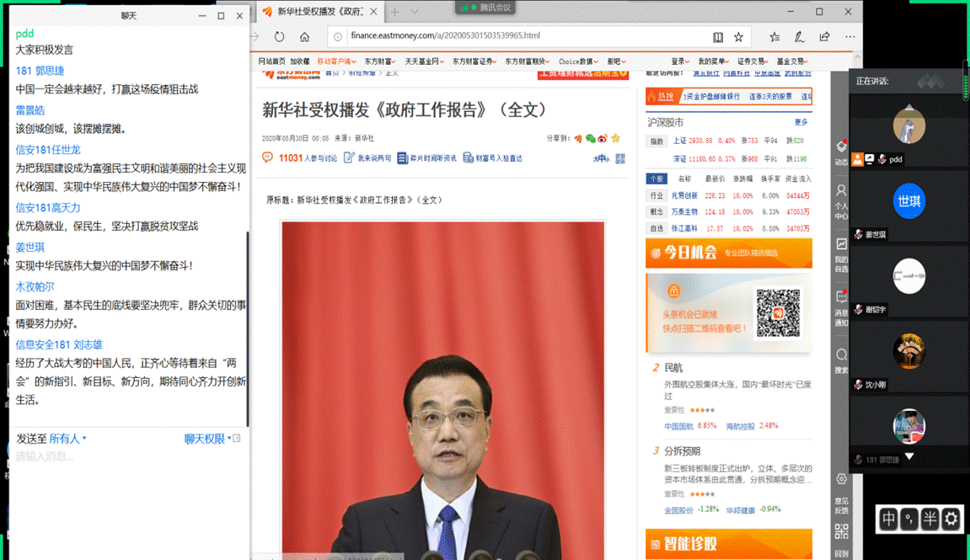This screenshot has height=560, width=970.
Task: Add page to favorites star icon
Action: pos(738,37)
